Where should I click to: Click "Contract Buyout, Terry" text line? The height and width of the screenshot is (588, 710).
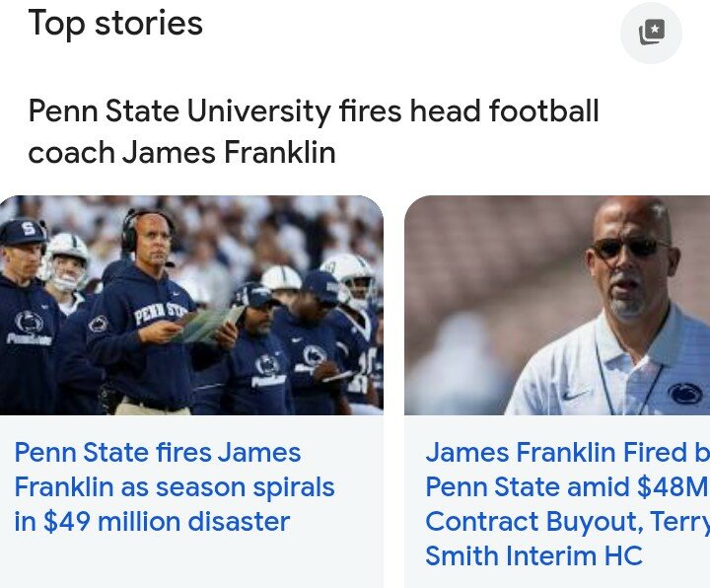pyautogui.click(x=567, y=521)
